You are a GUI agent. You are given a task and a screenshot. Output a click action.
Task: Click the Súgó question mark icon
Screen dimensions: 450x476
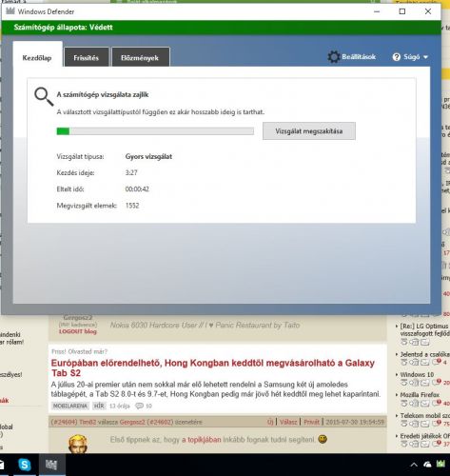point(397,57)
